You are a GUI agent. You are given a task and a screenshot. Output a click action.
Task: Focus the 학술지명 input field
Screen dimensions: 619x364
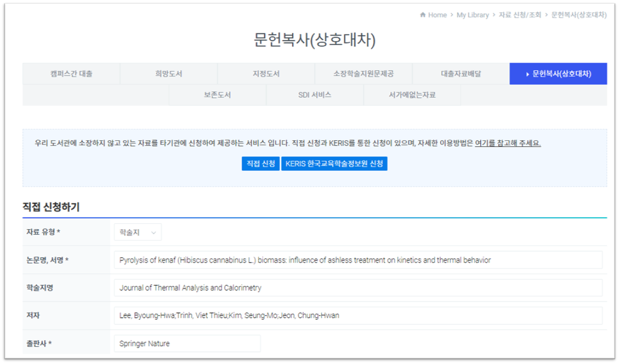[x=358, y=288]
